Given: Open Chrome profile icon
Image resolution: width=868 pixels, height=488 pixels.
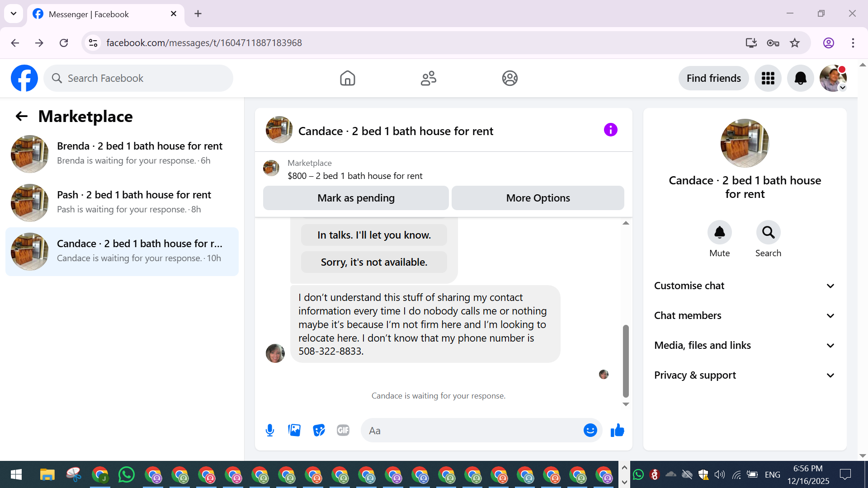Looking at the screenshot, I should (x=828, y=43).
